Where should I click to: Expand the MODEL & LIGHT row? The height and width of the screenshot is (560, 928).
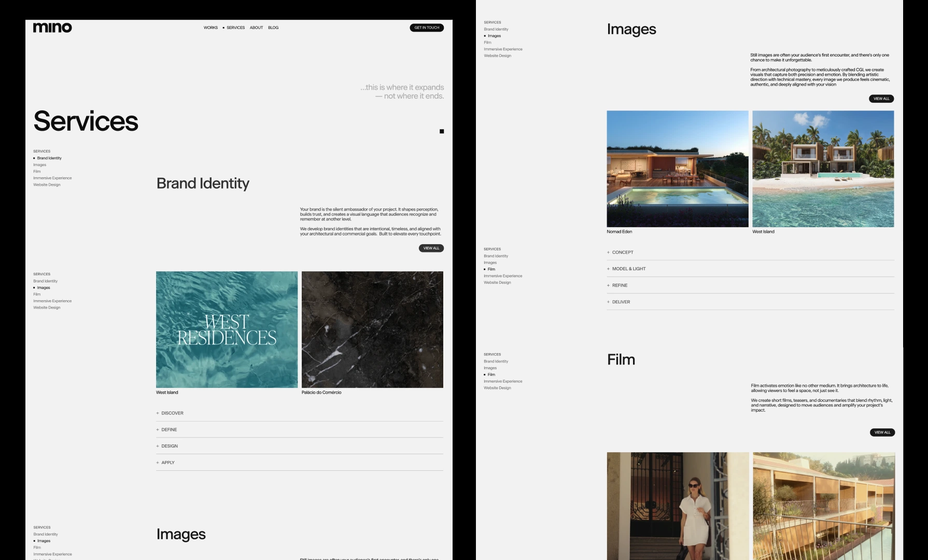click(751, 269)
